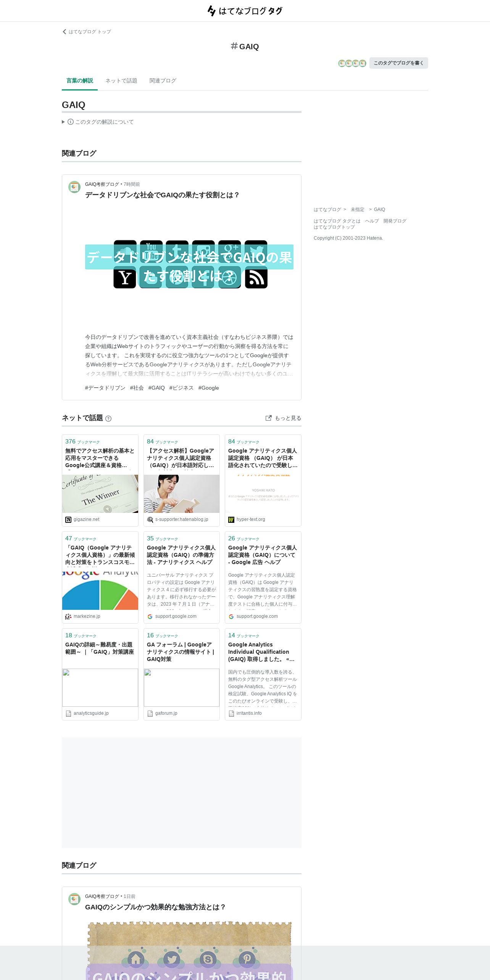Click 未指定 breadcrumb link
Screen dimensions: 490x980
357,210
